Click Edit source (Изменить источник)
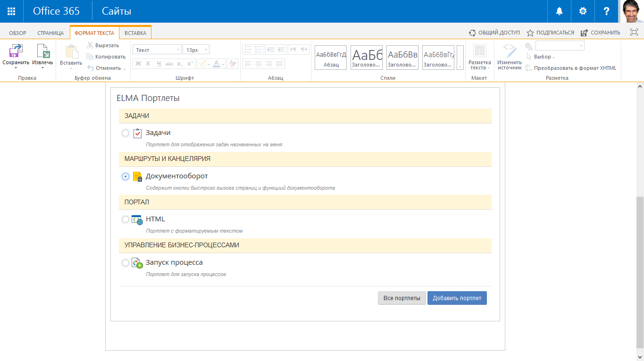Viewport: 644px width, 361px height. (x=510, y=58)
